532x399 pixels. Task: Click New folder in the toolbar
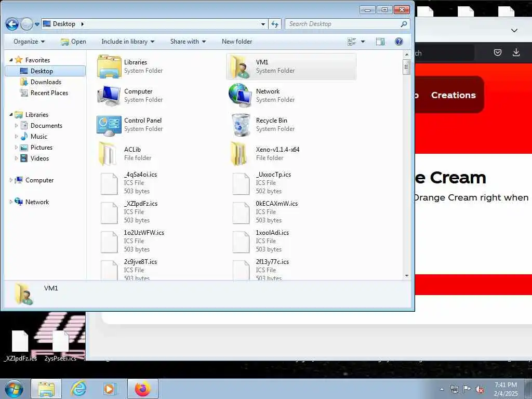237,42
